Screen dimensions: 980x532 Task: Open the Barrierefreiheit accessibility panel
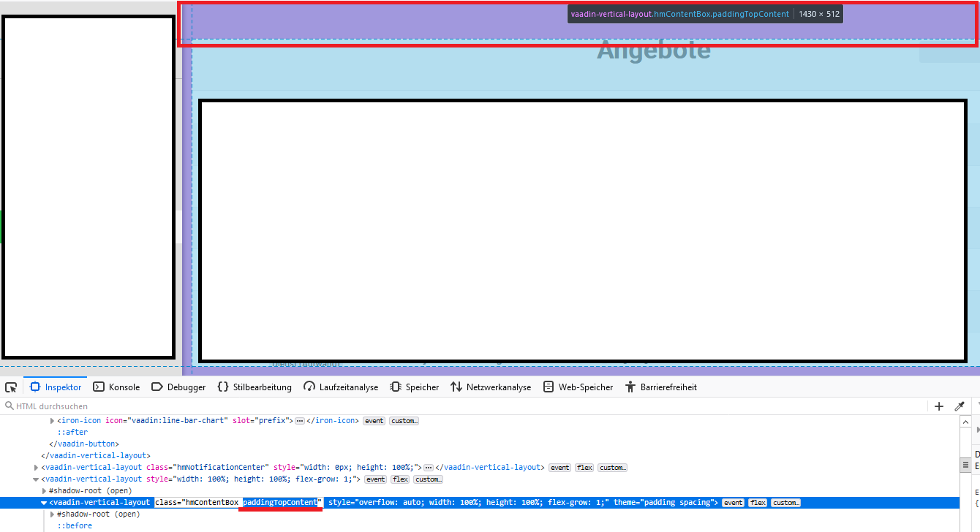click(x=660, y=387)
